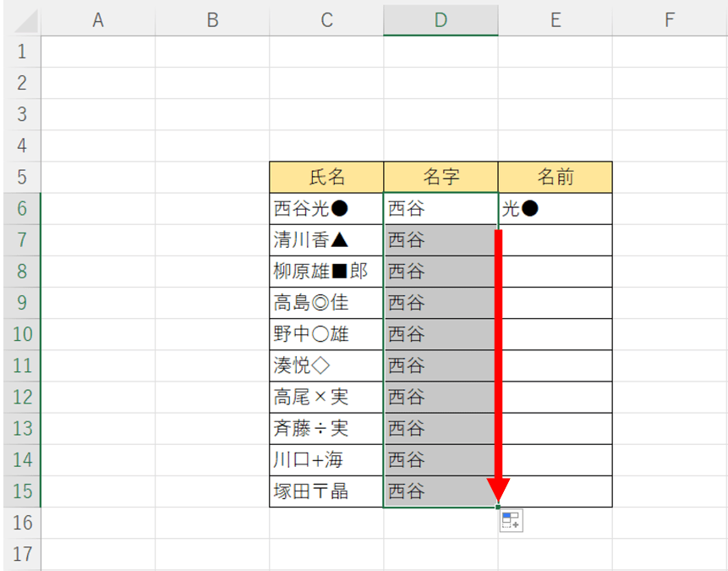Click the fill handle at selection corner
The height and width of the screenshot is (571, 728).
point(498,507)
